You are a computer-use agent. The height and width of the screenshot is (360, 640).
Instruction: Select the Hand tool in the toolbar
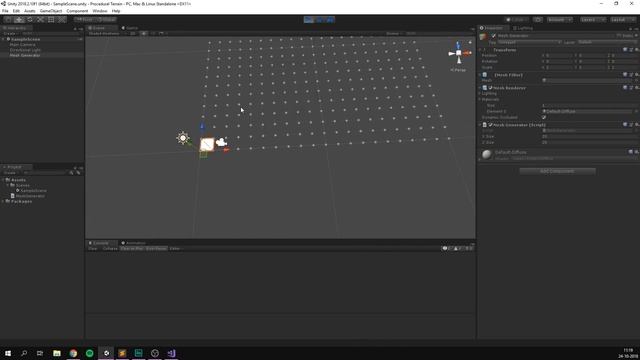[x=8, y=20]
